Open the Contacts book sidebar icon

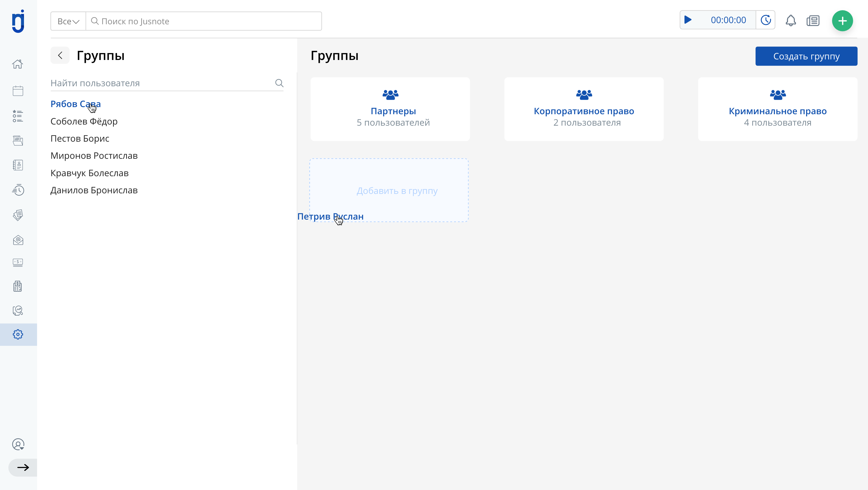point(18,165)
